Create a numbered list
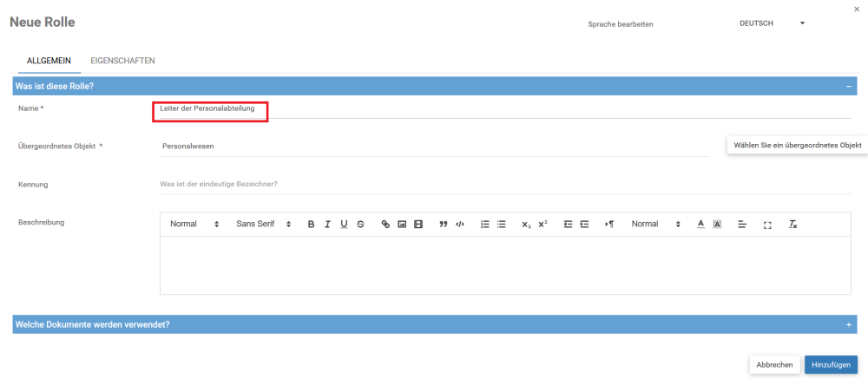The height and width of the screenshot is (378, 868). click(485, 225)
